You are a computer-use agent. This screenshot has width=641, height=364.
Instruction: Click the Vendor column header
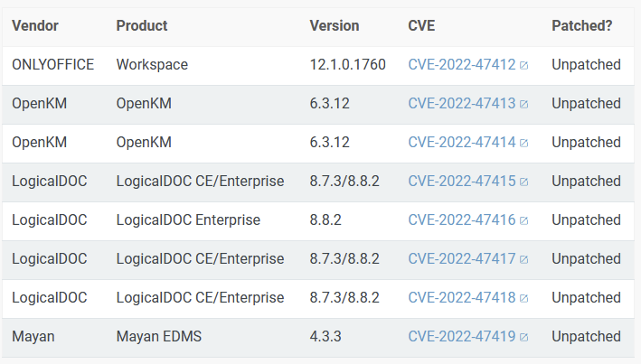(35, 26)
